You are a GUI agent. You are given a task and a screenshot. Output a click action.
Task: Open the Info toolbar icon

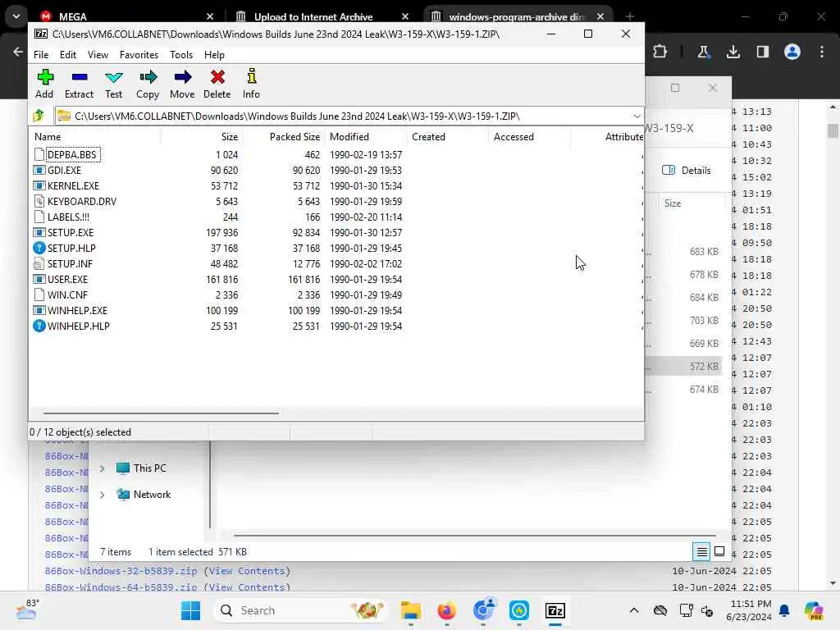click(251, 84)
